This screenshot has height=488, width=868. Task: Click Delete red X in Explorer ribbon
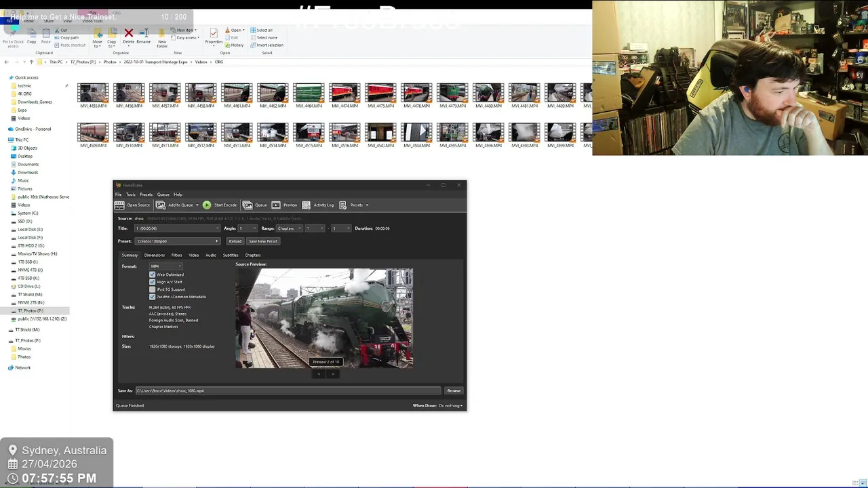(x=128, y=33)
